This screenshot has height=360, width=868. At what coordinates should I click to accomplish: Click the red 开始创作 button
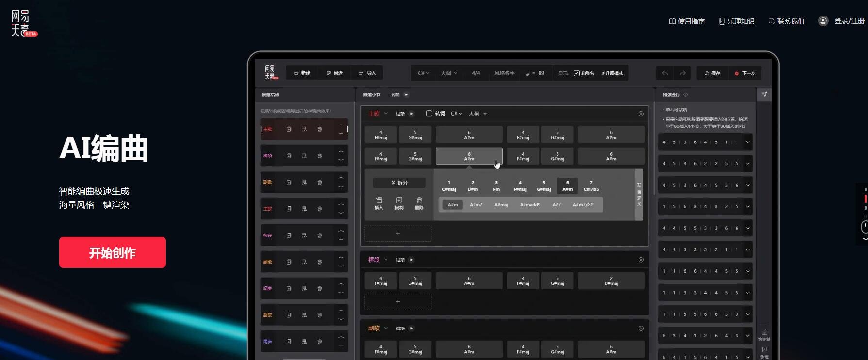click(113, 252)
